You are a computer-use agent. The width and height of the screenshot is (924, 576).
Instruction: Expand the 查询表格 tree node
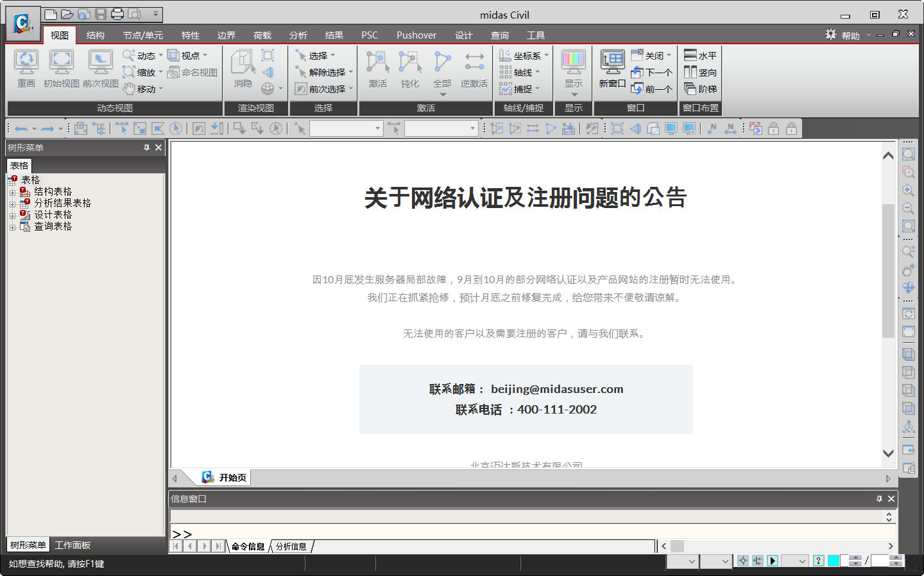(x=12, y=227)
